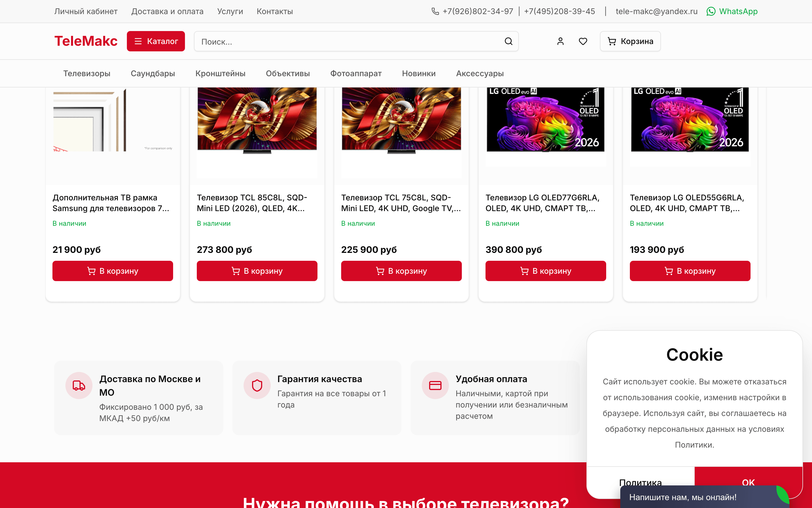Click the TeleMakc logo
Viewport: 812px width, 508px height.
pos(86,41)
